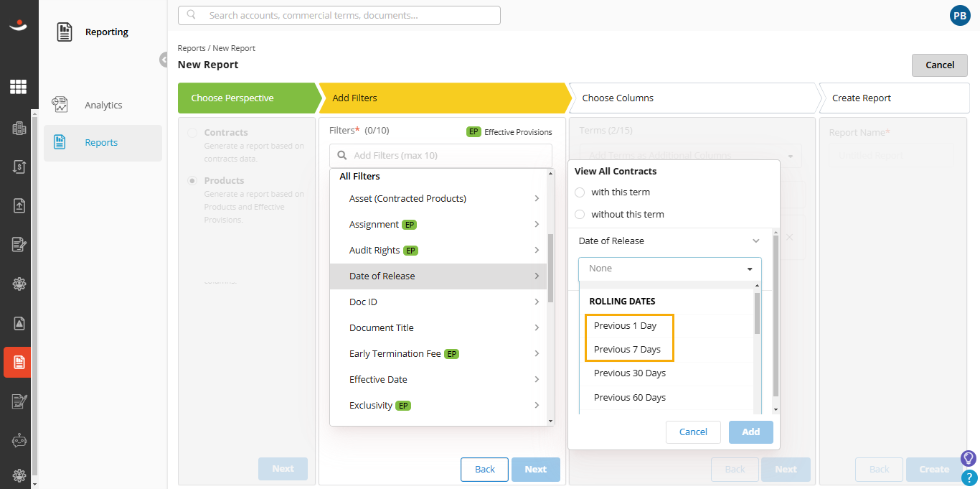This screenshot has width=980, height=489.
Task: Expand the Exclusivity filter row
Action: coord(438,406)
